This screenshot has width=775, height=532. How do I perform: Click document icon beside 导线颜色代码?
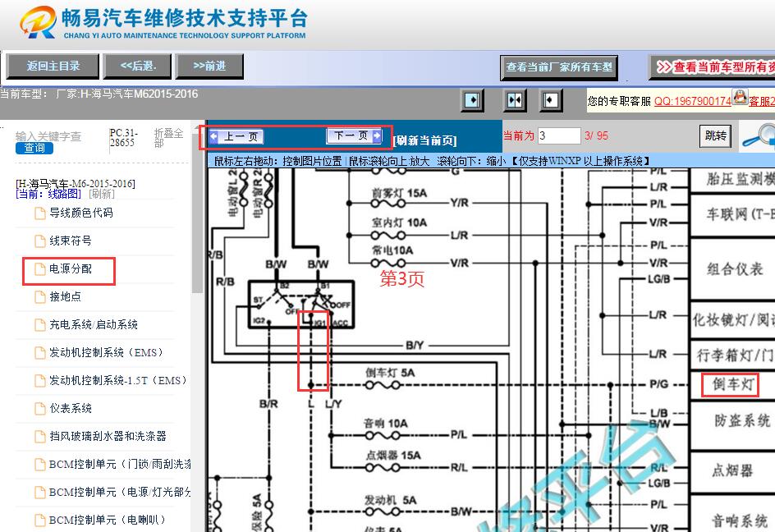coord(40,213)
